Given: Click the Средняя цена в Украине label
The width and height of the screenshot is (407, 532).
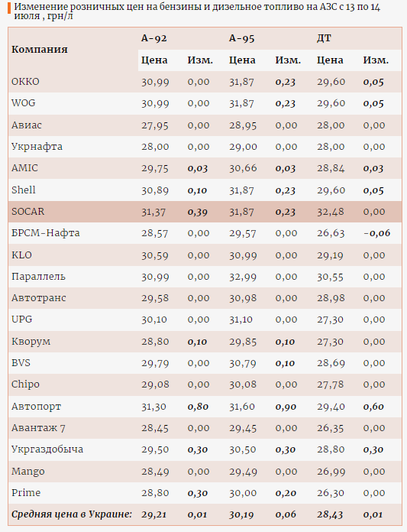Looking at the screenshot, I should coord(72,514).
